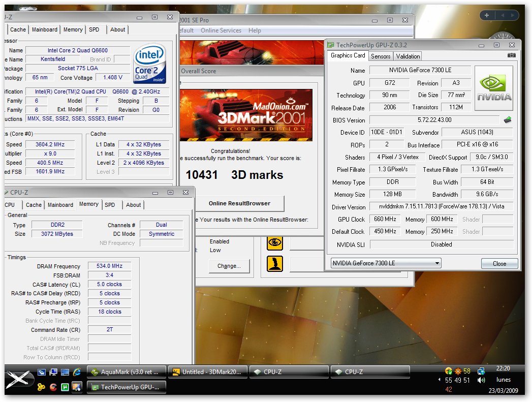Click the 3DMark2001 Second Edition banner
The image size is (532, 402).
click(x=246, y=115)
